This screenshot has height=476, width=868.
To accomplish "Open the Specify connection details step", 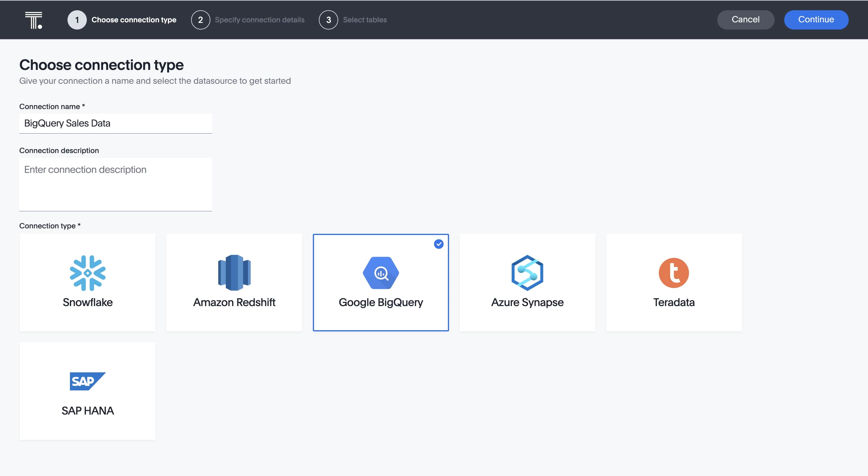I will coord(259,20).
